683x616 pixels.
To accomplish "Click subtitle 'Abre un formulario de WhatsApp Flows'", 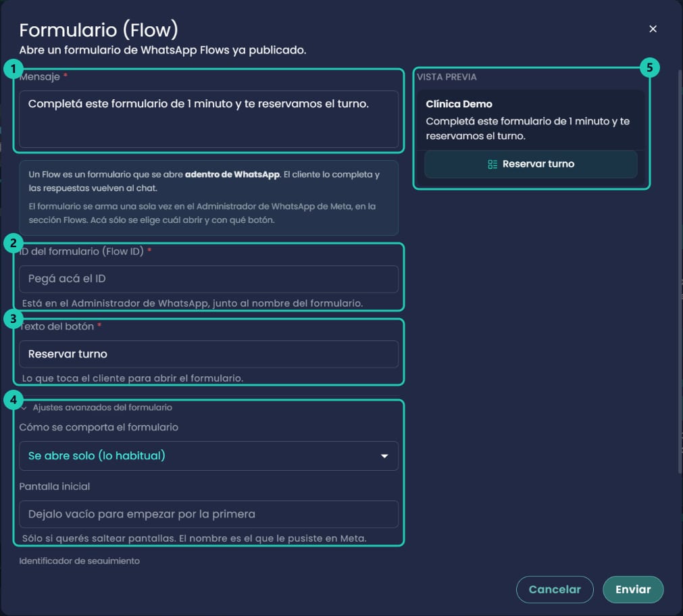I will tap(162, 50).
